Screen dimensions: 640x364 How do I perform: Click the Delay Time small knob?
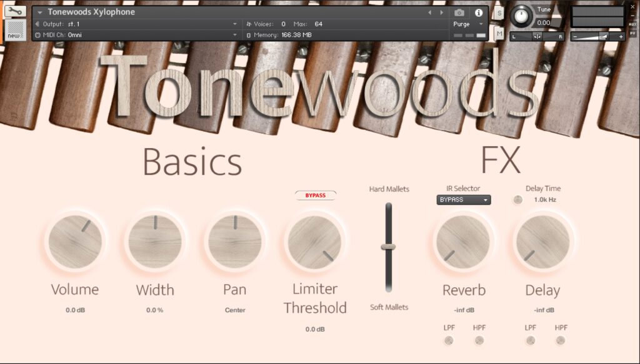pyautogui.click(x=517, y=200)
